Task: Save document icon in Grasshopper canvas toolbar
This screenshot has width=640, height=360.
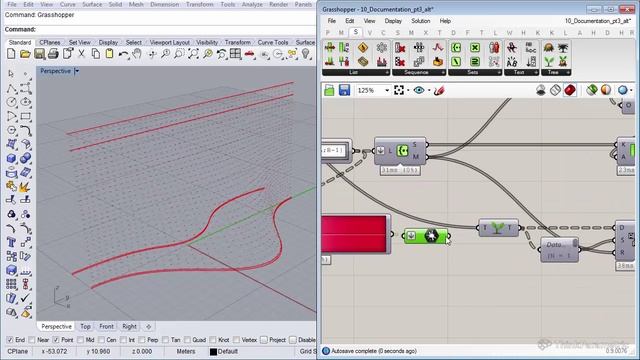Action: 344,90
